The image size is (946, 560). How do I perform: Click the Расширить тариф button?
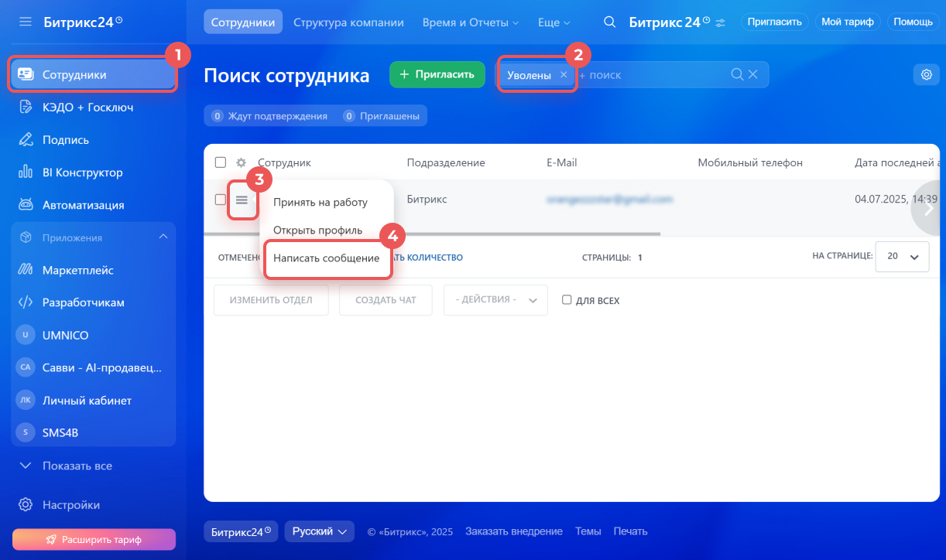[94, 539]
